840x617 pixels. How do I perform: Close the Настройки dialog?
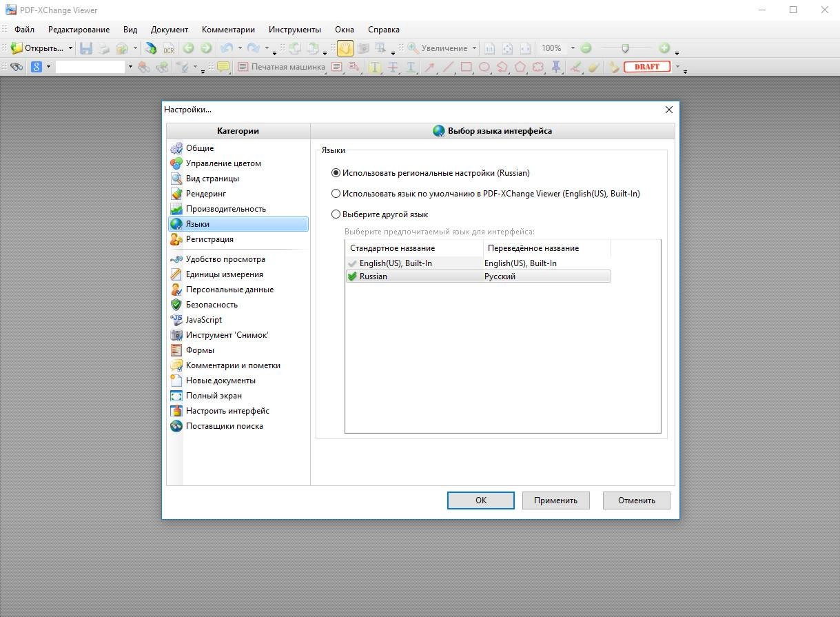point(668,110)
